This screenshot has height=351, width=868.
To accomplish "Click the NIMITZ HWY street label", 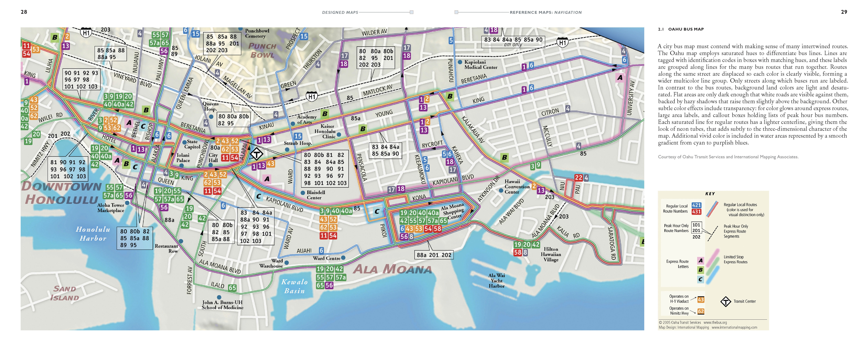I will (x=40, y=154).
